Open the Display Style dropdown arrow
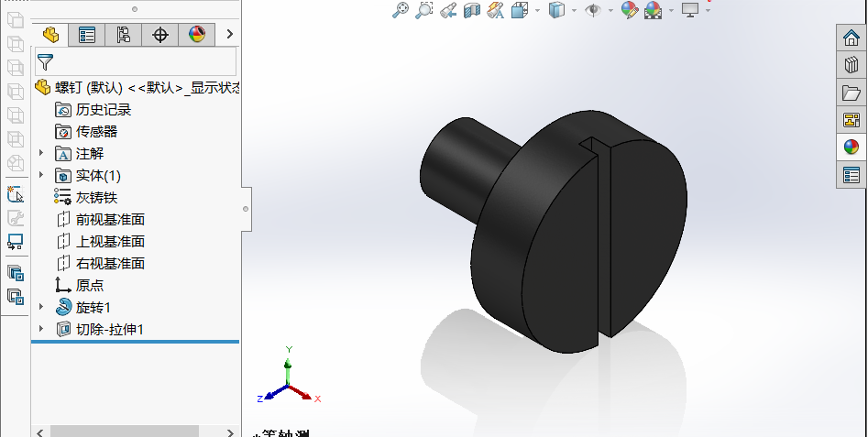The height and width of the screenshot is (437, 868). pos(574,10)
